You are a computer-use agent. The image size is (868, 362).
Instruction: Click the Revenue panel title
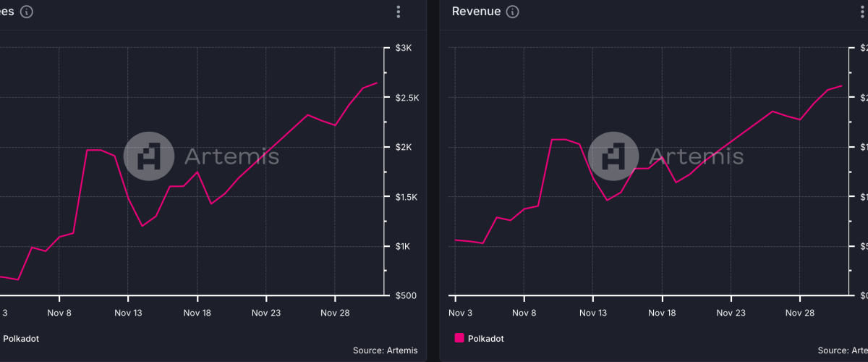[x=476, y=12]
